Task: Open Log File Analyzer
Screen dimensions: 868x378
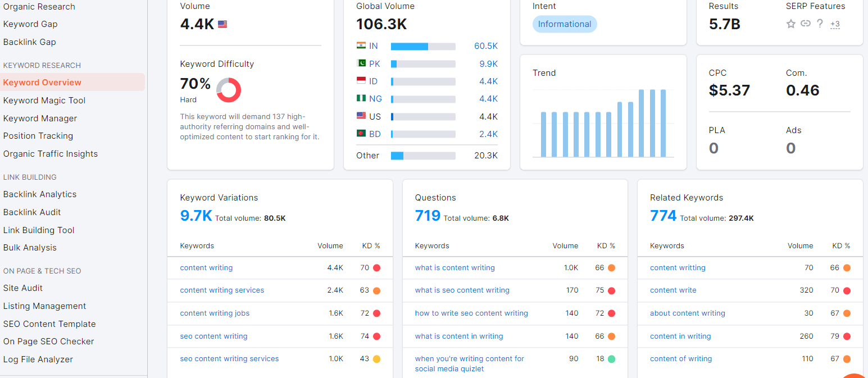Action: [x=38, y=359]
